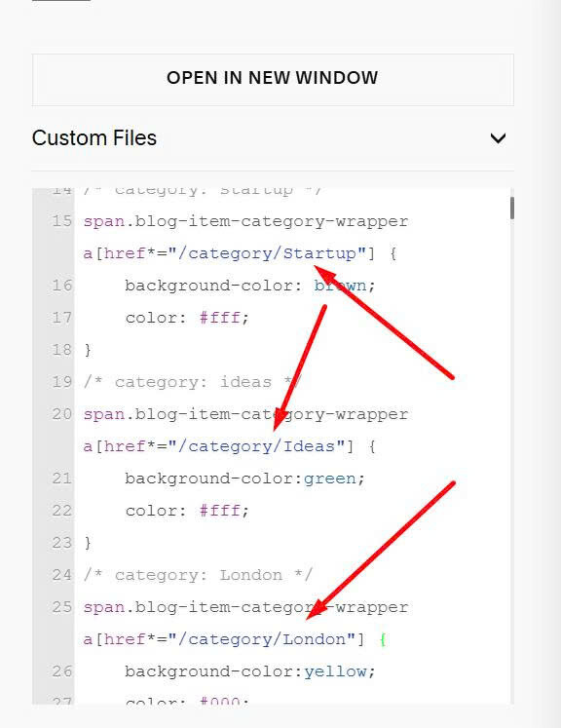Click the "category: ideas" comment line

pyautogui.click(x=193, y=382)
